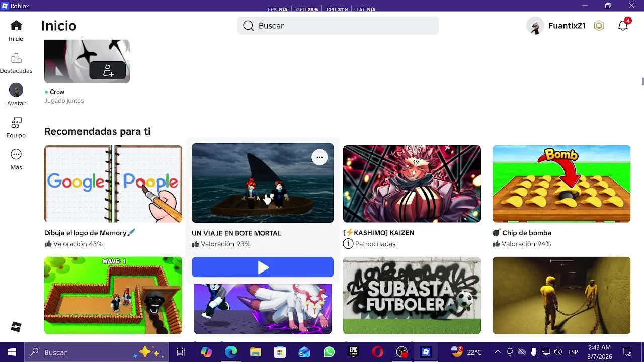Open the yellow suits game thumbnail
Screen dimensions: 644x362
tap(561, 296)
